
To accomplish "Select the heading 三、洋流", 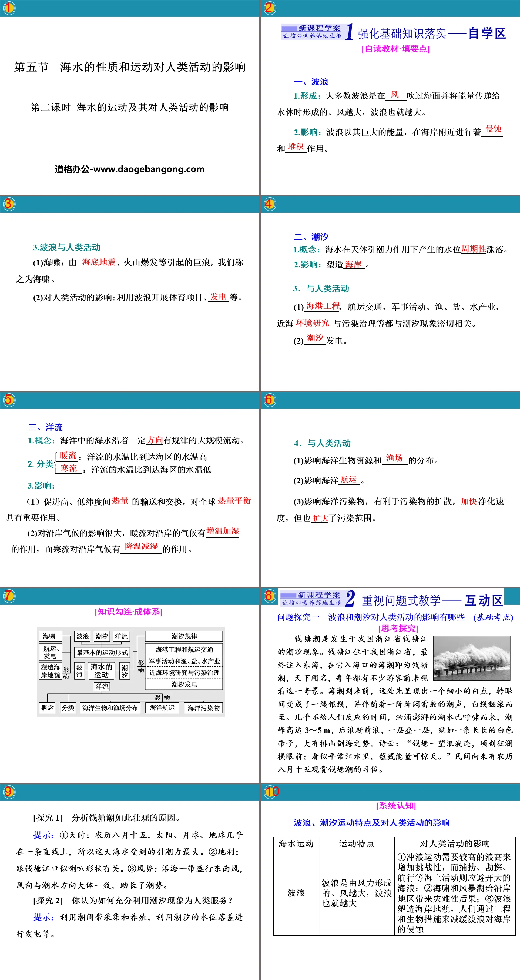I will pos(45,427).
